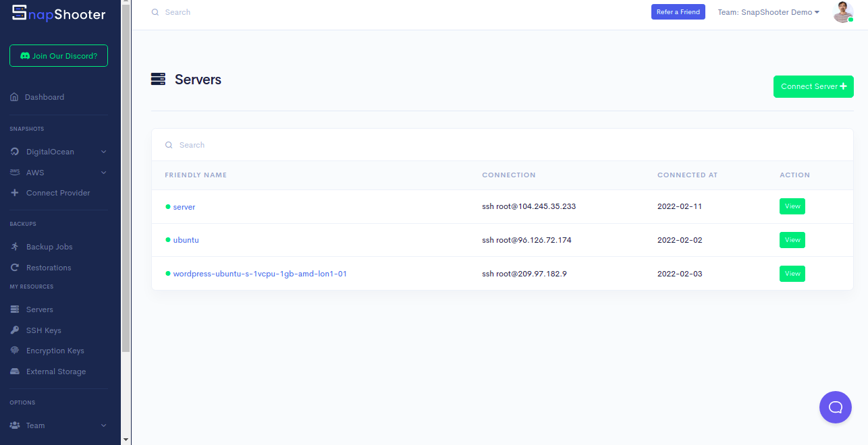Open the server link
The image size is (868, 445).
click(x=184, y=207)
